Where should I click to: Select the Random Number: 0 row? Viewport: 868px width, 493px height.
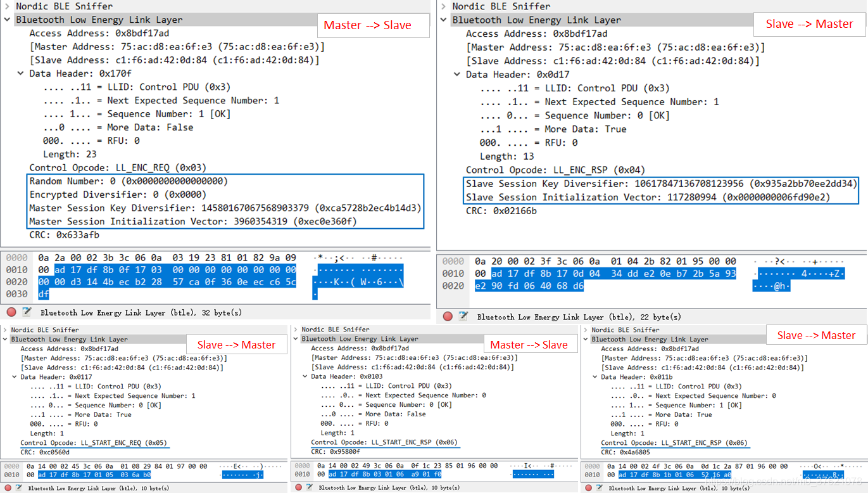pyautogui.click(x=129, y=181)
